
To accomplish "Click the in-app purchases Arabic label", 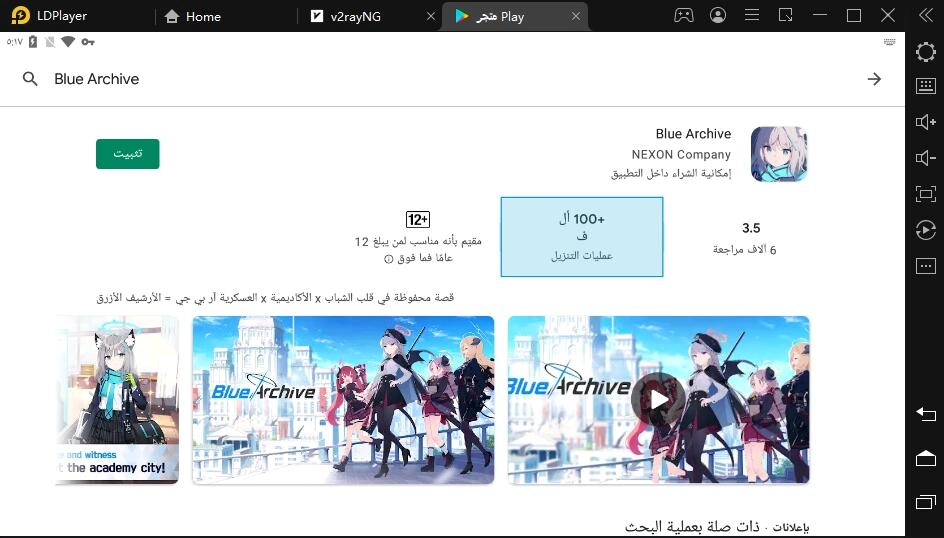I will coord(671,173).
